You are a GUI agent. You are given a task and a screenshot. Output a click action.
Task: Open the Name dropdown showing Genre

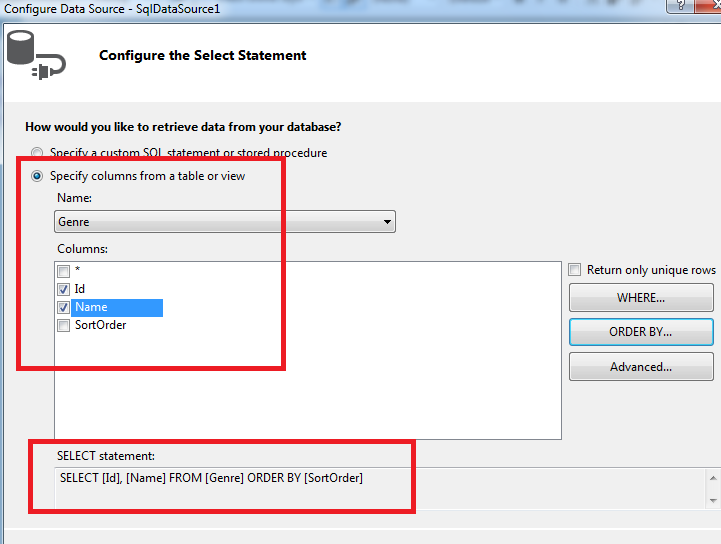(225, 222)
